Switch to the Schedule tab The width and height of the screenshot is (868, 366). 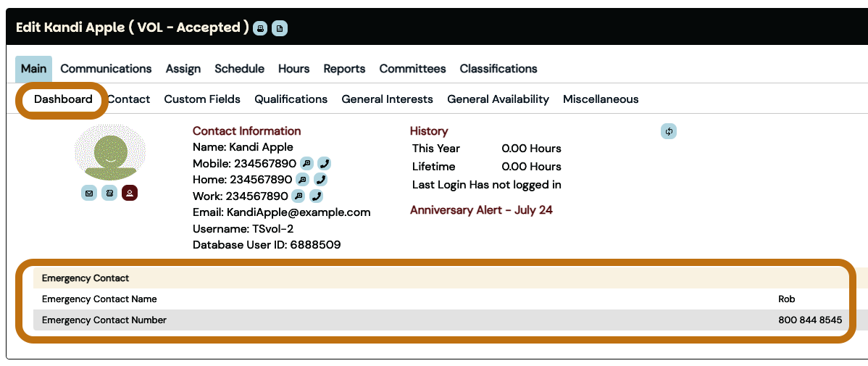239,69
